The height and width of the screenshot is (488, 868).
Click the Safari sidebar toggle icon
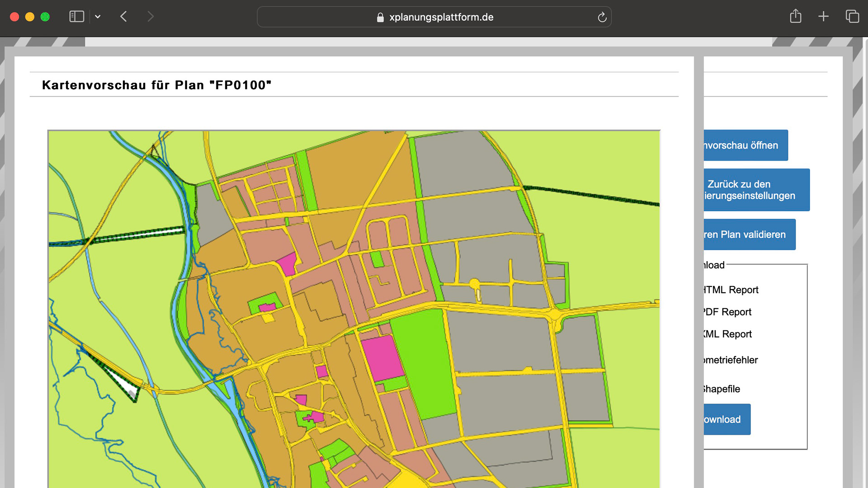(76, 17)
